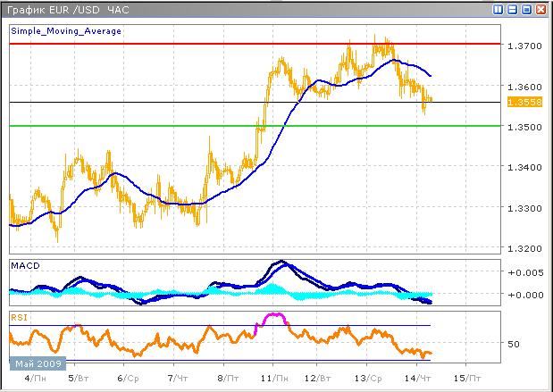553x392 pixels.
Task: Maximize the EUR/USD chart window
Action: coord(526,9)
